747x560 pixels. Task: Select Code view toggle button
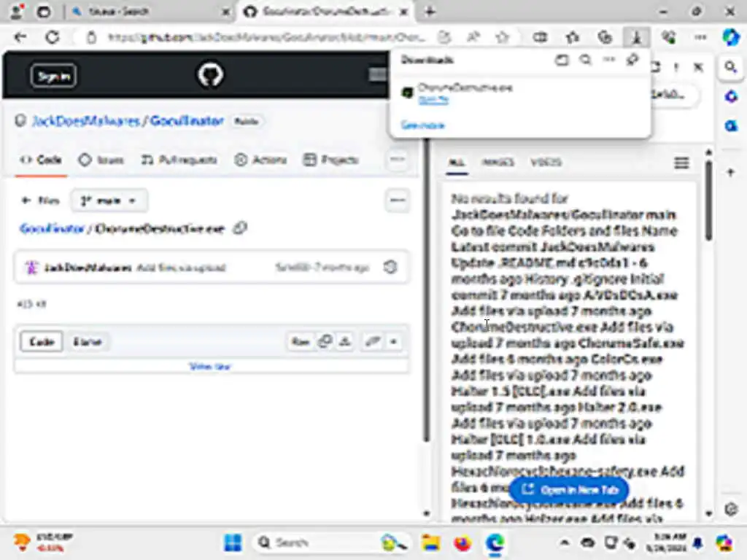point(42,341)
